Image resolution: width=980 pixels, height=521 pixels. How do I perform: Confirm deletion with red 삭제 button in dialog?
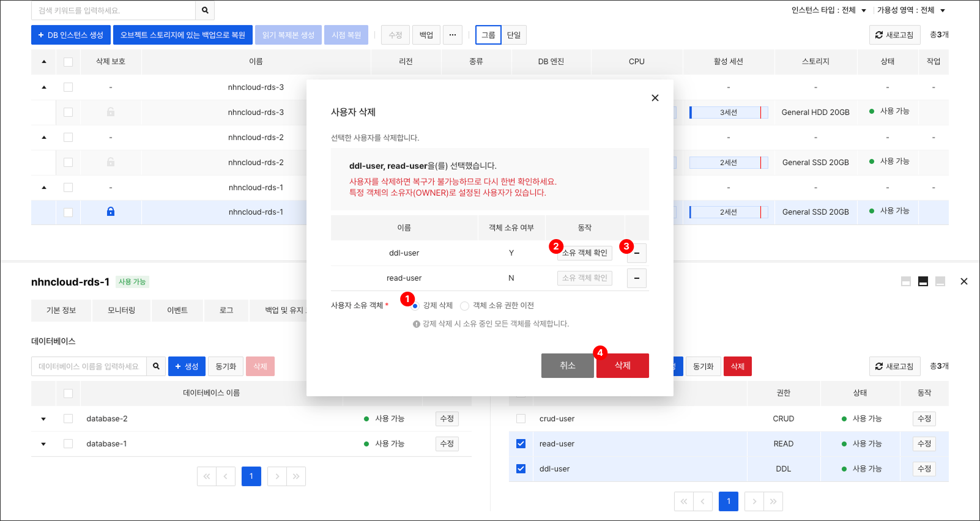pos(623,366)
